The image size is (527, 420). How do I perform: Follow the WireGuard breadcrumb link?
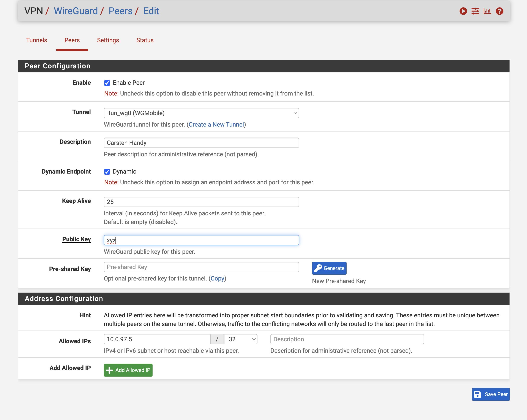(x=76, y=11)
